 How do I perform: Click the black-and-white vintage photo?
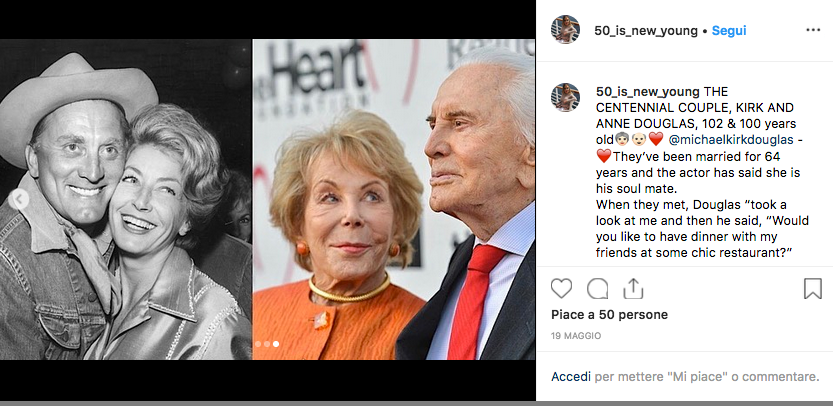[126, 199]
